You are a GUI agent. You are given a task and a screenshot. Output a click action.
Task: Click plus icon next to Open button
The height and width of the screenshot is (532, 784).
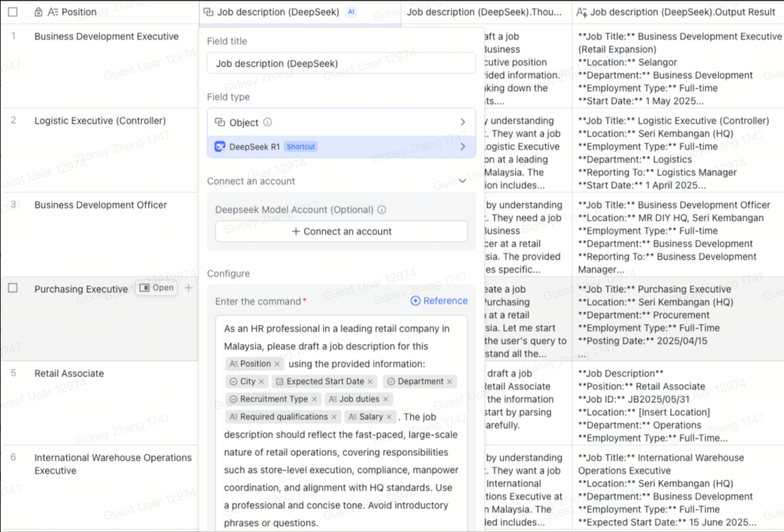click(189, 288)
